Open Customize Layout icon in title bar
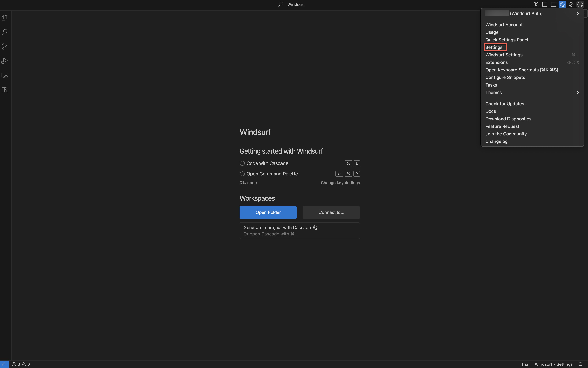588x368 pixels. (536, 4)
